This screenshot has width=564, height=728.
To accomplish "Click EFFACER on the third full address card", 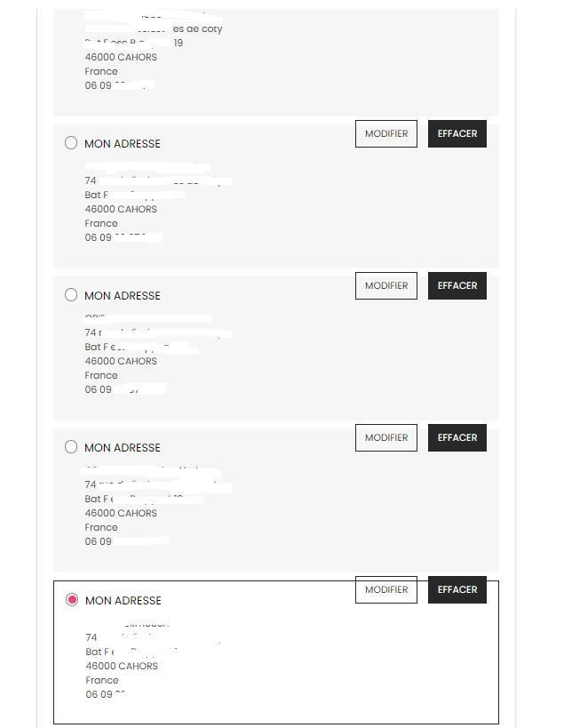I will [x=457, y=438].
